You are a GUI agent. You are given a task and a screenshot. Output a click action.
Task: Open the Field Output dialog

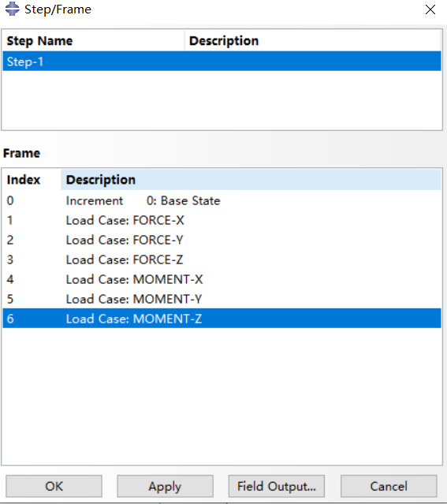[x=277, y=486]
